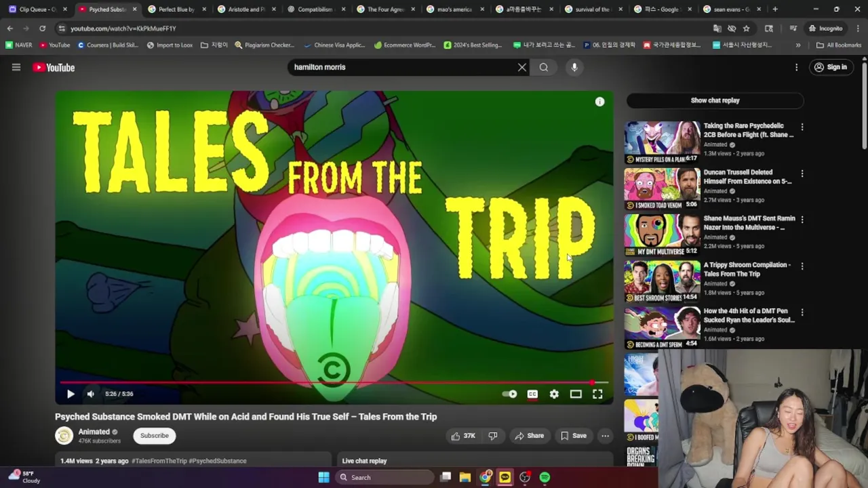
Task: Switch to the 'Compatibilism' browser tab
Action: point(315,9)
